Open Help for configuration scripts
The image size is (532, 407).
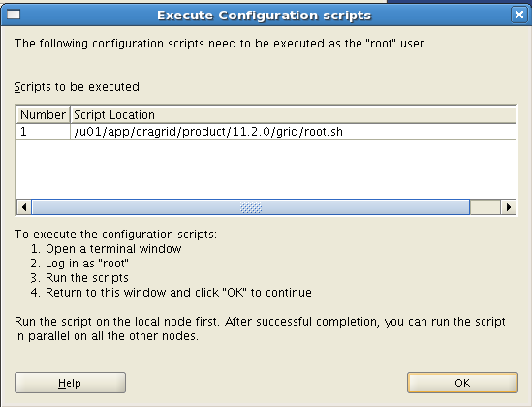click(x=70, y=383)
